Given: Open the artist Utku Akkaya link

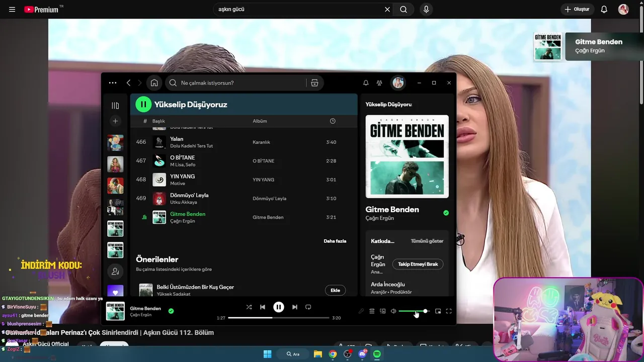Looking at the screenshot, I should coord(183,202).
